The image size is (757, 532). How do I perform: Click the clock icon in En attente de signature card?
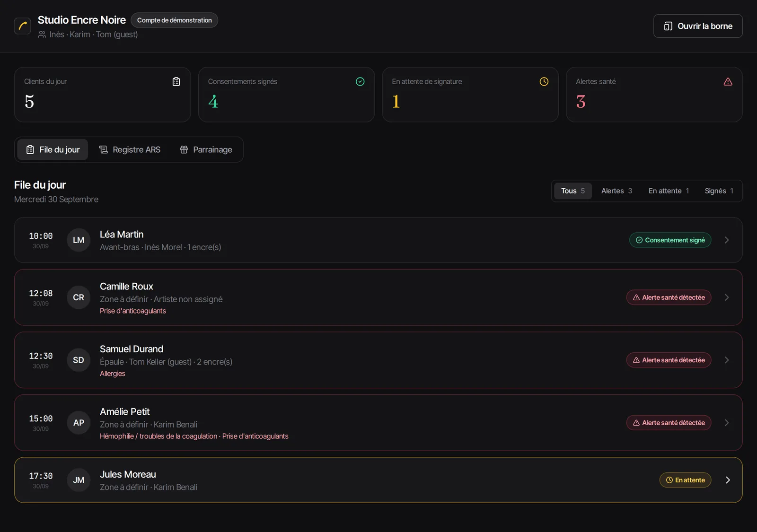(544, 82)
